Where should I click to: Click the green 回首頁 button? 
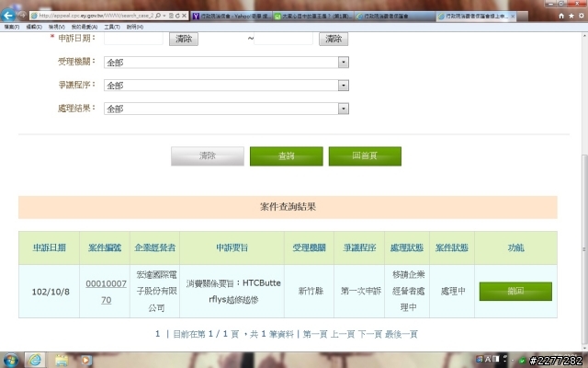(x=365, y=156)
